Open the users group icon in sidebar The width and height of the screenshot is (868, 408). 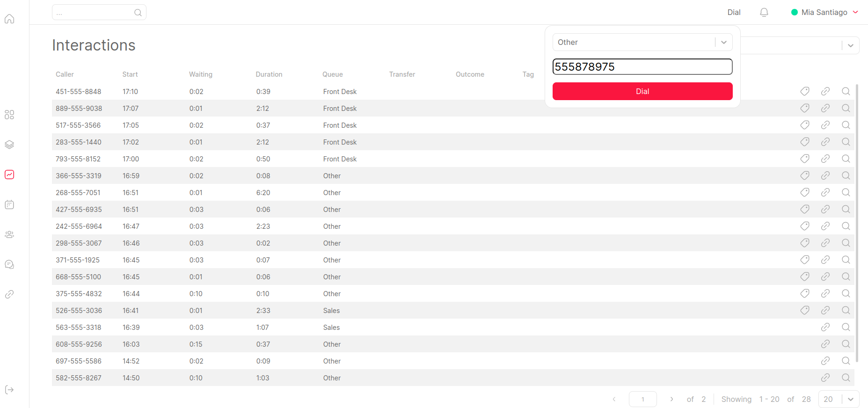9,234
